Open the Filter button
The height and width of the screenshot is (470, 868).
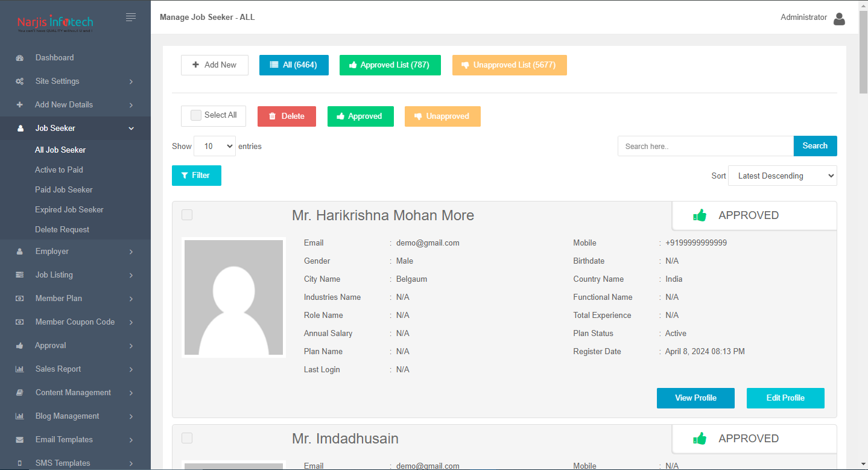click(197, 176)
